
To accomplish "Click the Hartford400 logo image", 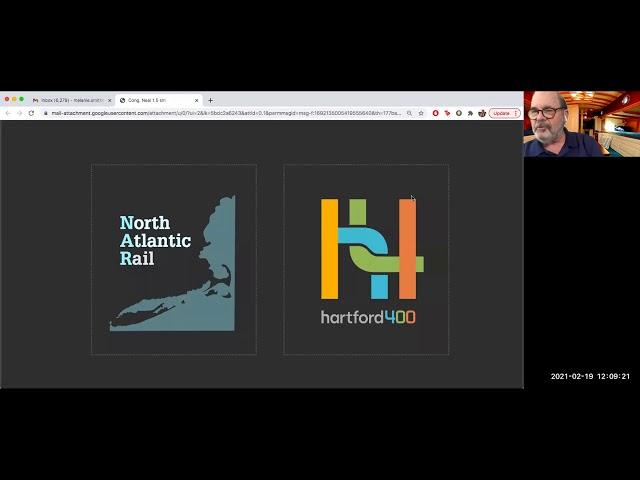I will click(367, 248).
